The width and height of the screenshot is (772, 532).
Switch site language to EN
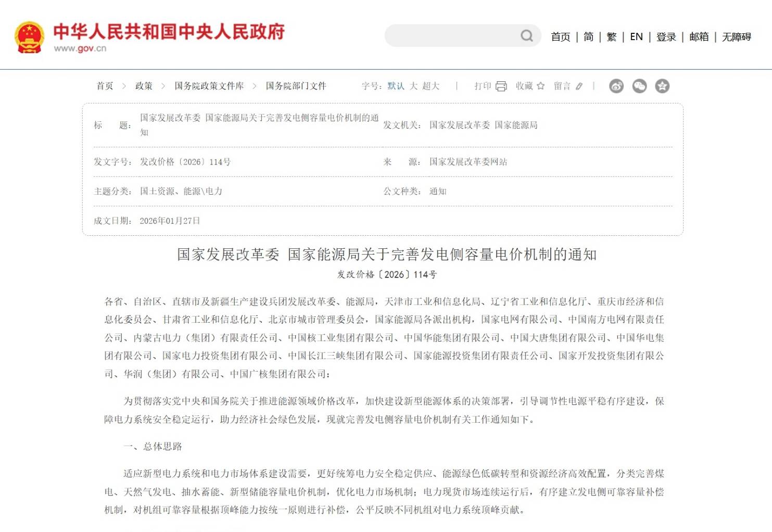[x=636, y=37]
